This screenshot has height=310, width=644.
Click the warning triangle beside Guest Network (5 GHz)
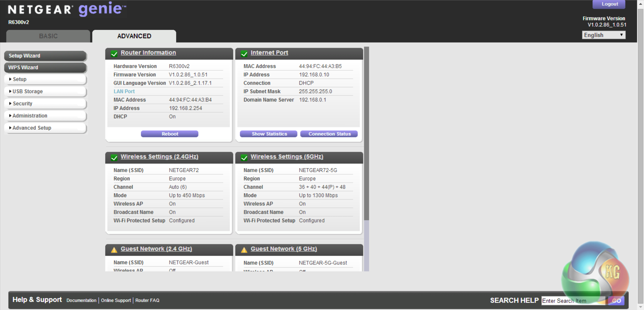(244, 250)
